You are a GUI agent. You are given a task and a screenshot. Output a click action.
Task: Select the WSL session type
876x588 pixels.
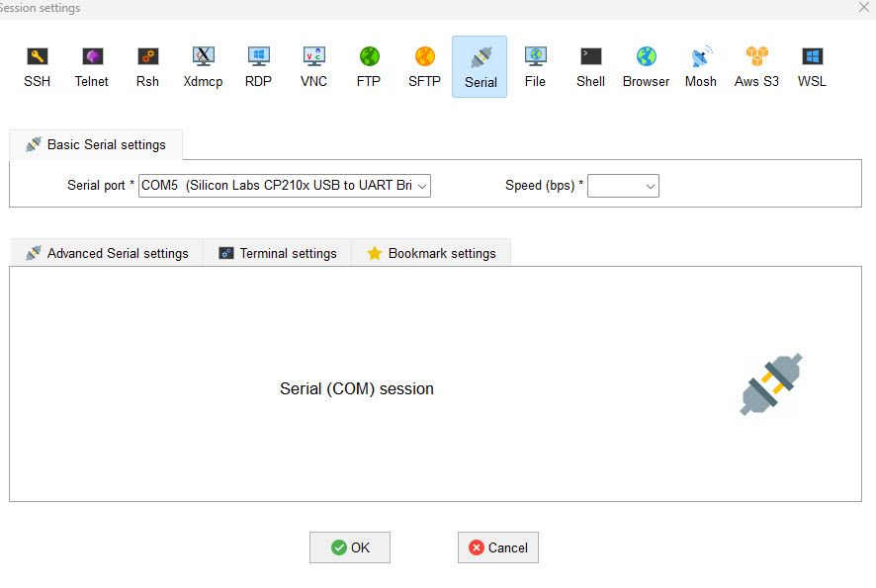811,66
